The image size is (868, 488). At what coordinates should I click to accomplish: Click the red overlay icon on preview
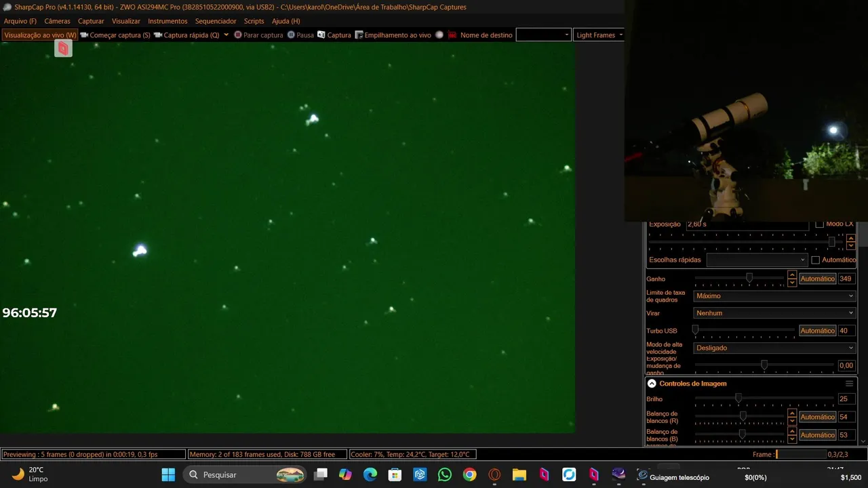click(x=63, y=48)
